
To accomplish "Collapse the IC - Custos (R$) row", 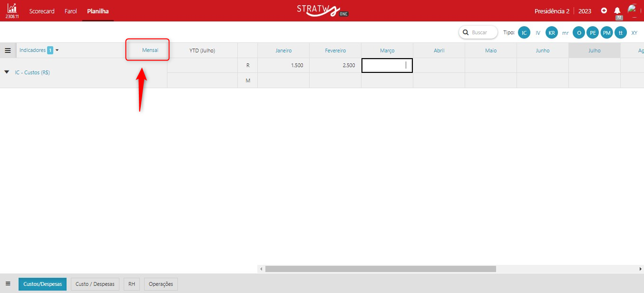I will tap(7, 72).
